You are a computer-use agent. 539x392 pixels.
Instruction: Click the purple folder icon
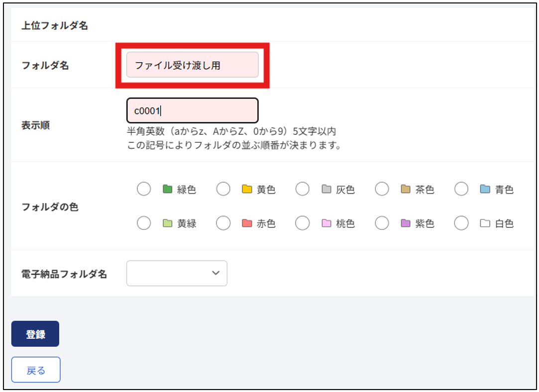pyautogui.click(x=406, y=223)
